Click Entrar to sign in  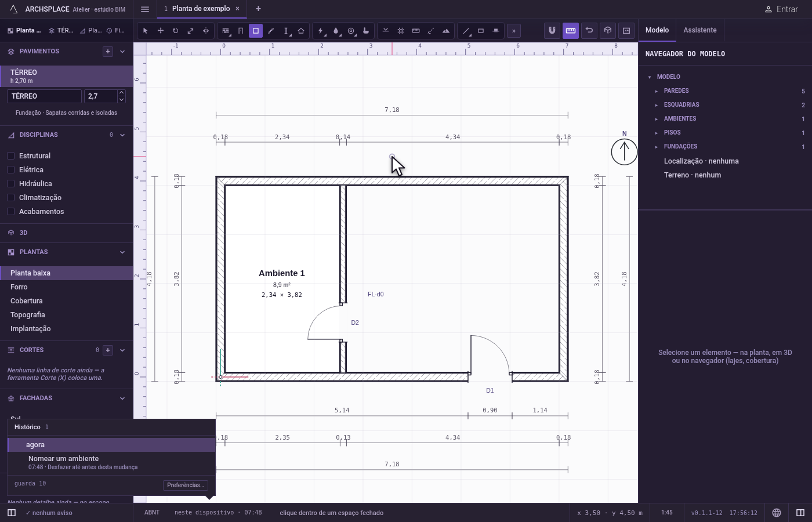click(x=781, y=9)
